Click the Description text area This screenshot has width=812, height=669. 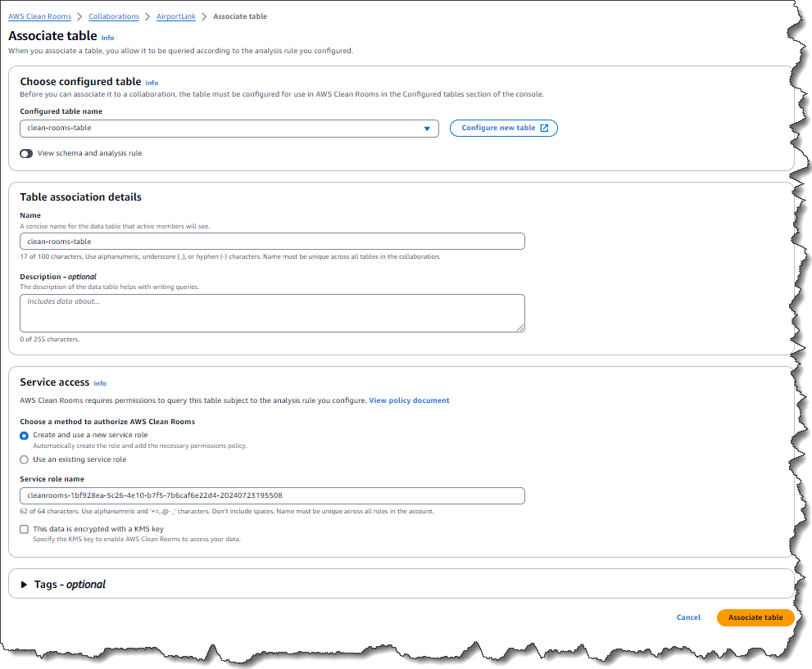(x=272, y=313)
